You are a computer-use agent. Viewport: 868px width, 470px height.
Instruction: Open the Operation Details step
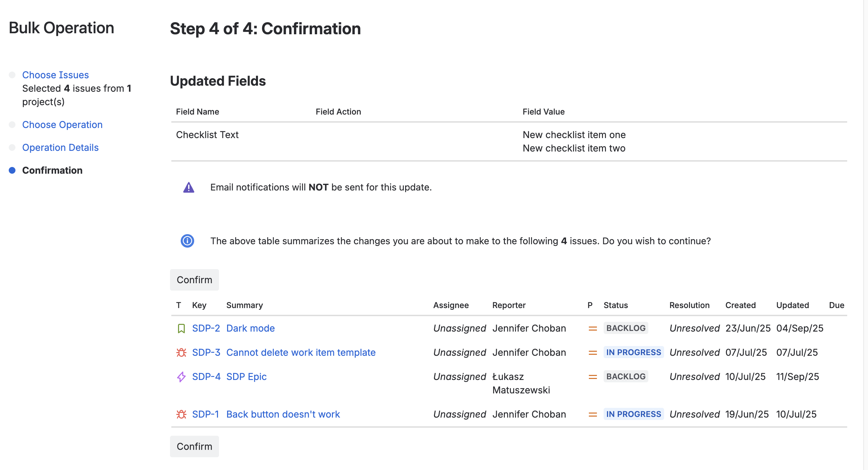(x=60, y=147)
